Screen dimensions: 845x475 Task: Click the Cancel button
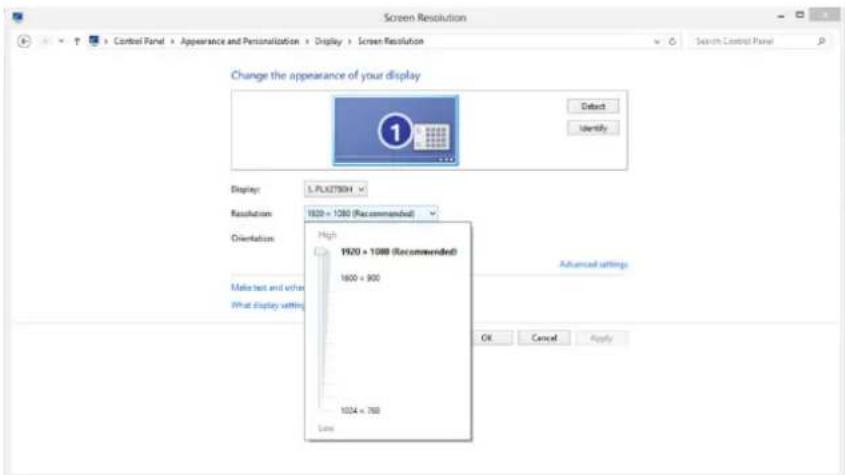coord(543,338)
